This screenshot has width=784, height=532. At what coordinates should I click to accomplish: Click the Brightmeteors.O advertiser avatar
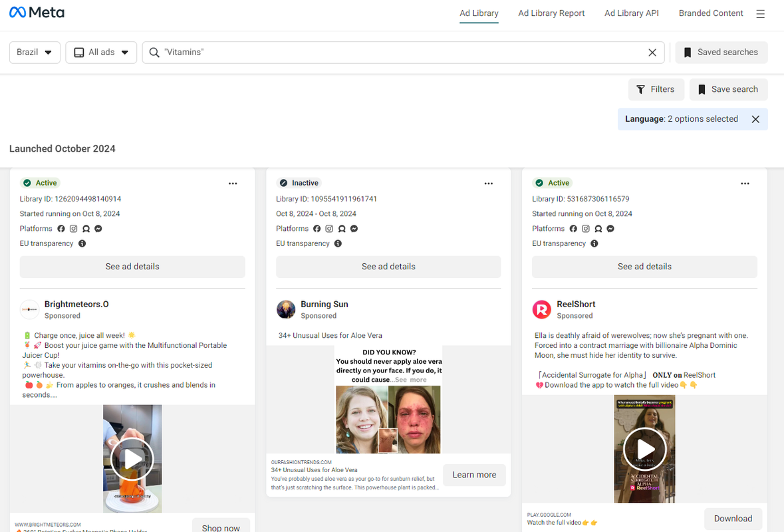tap(29, 309)
